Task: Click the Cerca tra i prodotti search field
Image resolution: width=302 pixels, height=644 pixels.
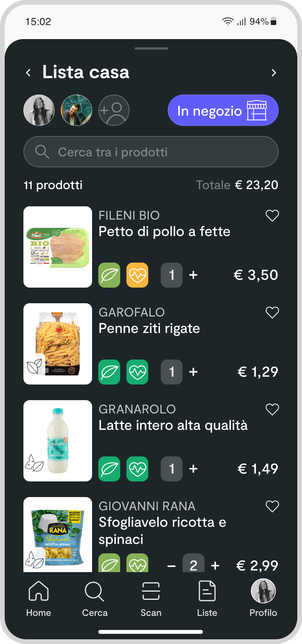Action: (x=151, y=152)
